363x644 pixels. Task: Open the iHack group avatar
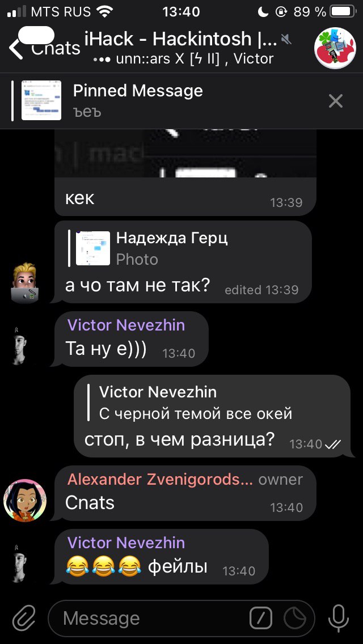click(x=335, y=48)
